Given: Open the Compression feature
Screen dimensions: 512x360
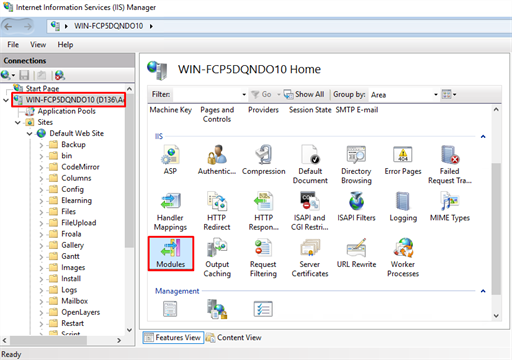Looking at the screenshot, I should coord(264,160).
